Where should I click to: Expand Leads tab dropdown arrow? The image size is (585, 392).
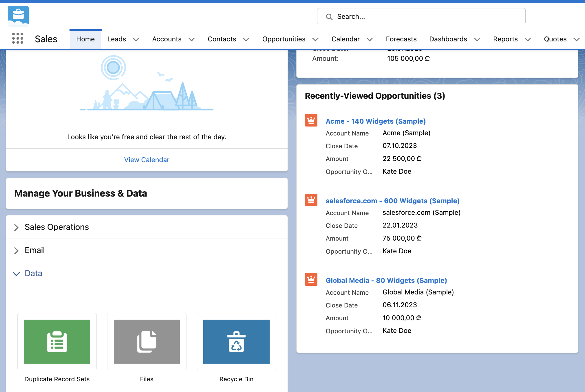click(x=136, y=39)
